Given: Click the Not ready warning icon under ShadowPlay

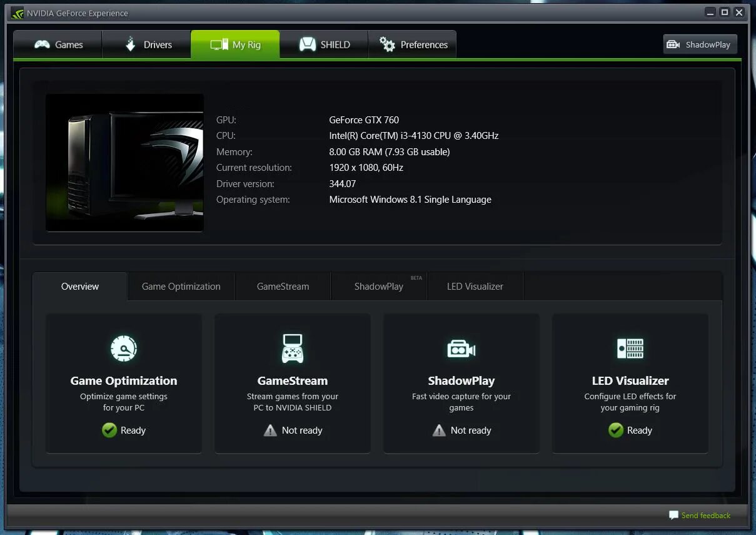Looking at the screenshot, I should click(439, 431).
